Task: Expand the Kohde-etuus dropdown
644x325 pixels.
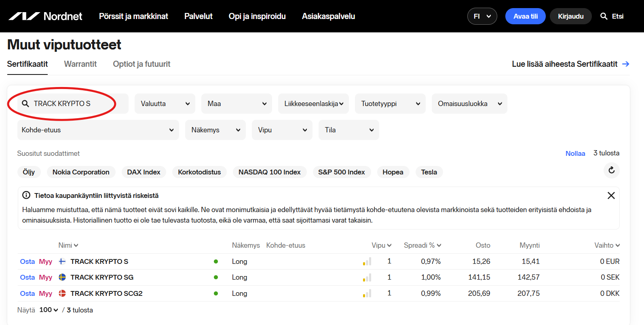Action: point(98,130)
